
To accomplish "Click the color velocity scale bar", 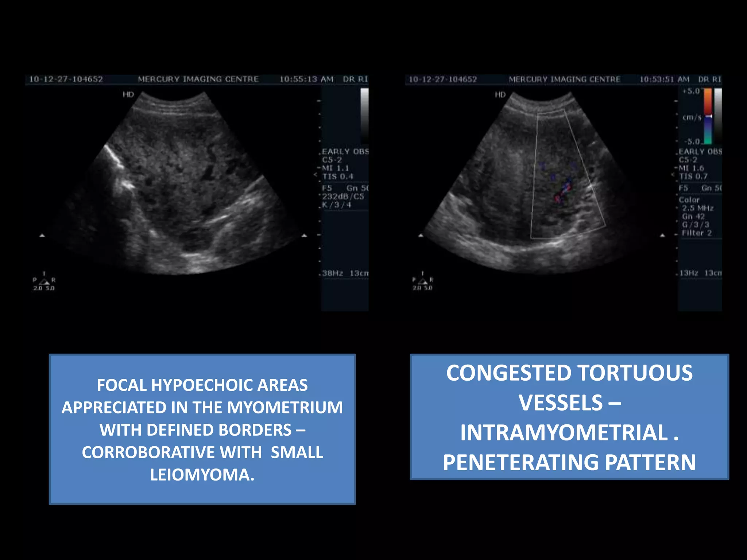I will coord(708,116).
